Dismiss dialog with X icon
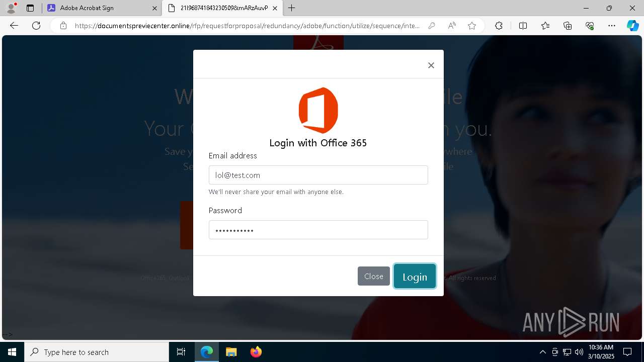 click(431, 65)
